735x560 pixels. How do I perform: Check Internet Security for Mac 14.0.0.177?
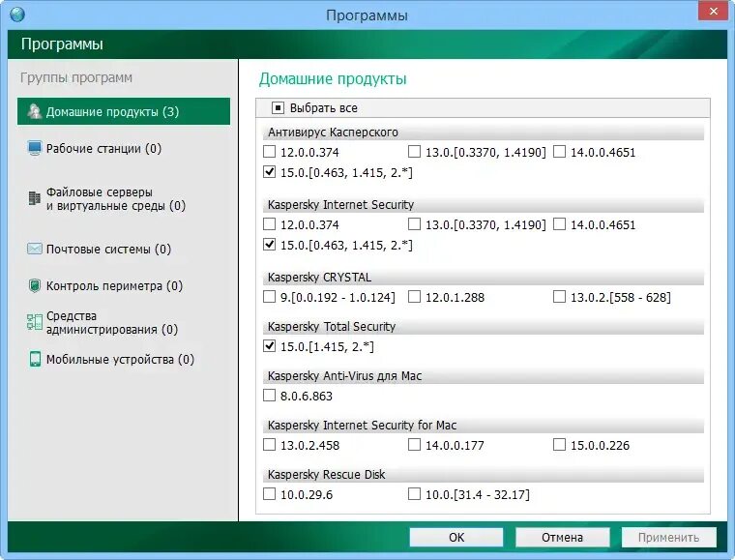point(414,445)
